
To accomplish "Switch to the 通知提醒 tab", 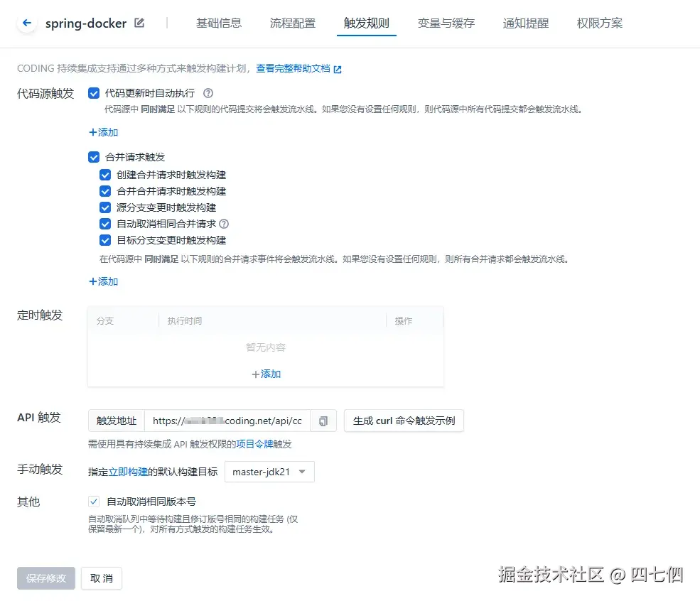I will tap(525, 23).
